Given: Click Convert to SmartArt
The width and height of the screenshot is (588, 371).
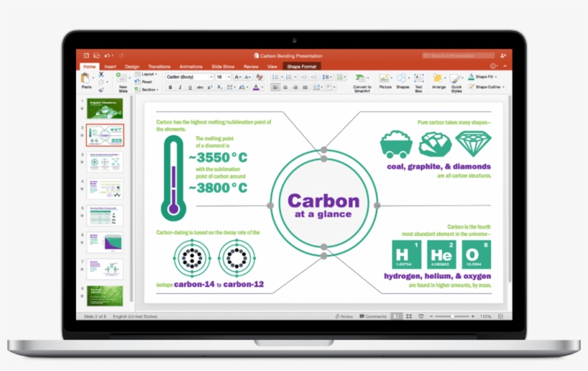Looking at the screenshot, I should [362, 83].
